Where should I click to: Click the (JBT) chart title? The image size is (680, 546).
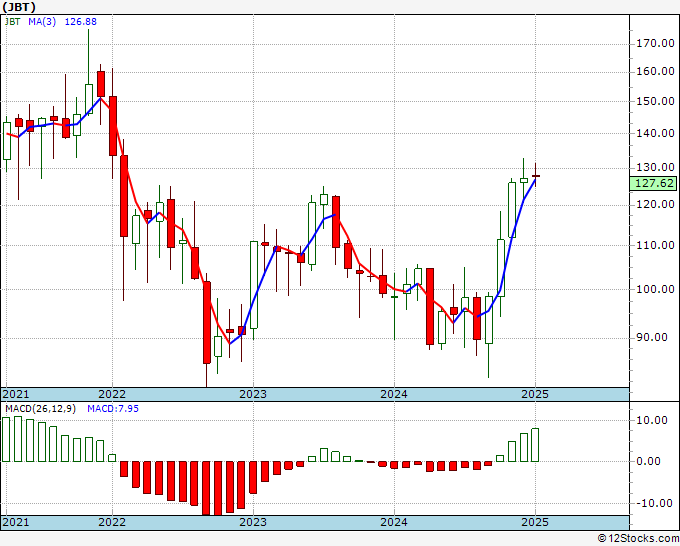pos(19,7)
